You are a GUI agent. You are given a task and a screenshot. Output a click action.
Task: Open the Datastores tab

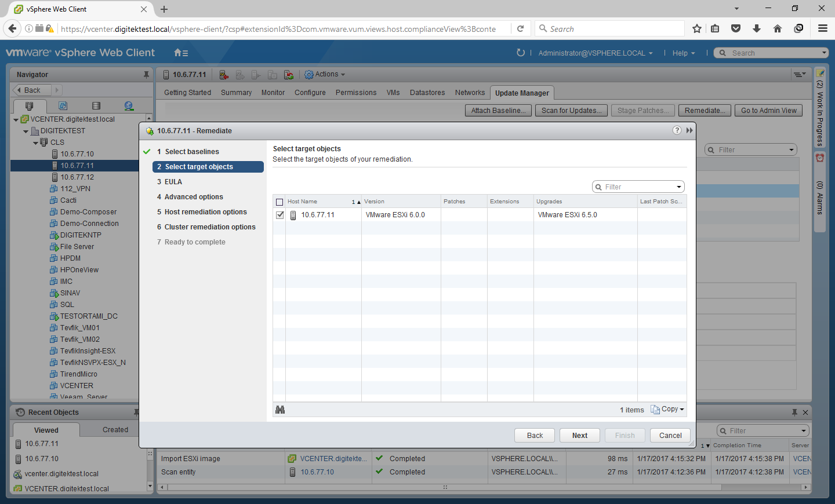[x=427, y=93]
